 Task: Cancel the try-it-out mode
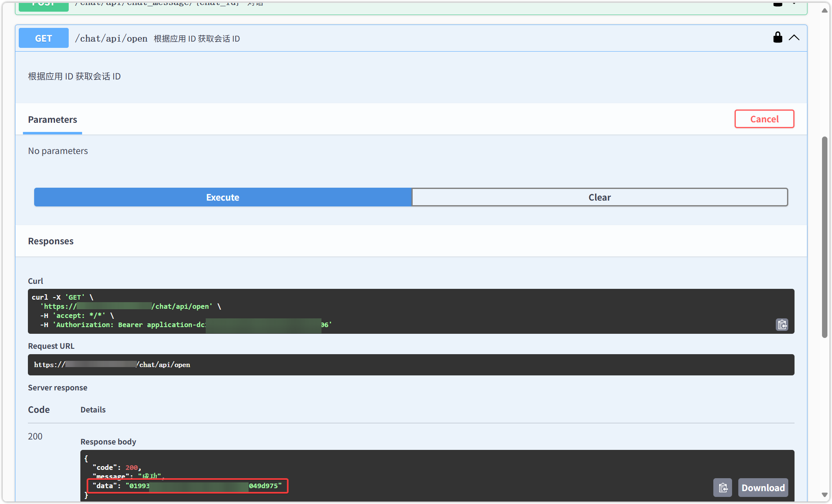(x=764, y=119)
